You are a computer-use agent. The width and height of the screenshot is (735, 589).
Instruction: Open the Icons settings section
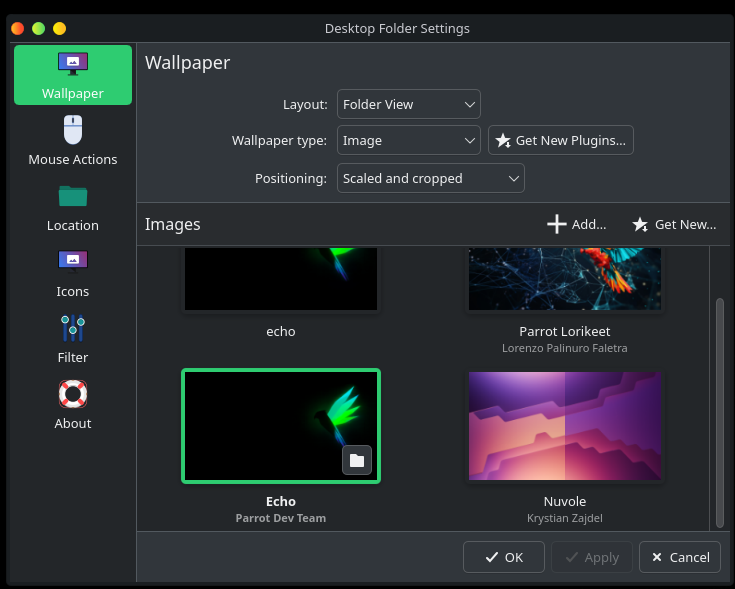point(73,273)
